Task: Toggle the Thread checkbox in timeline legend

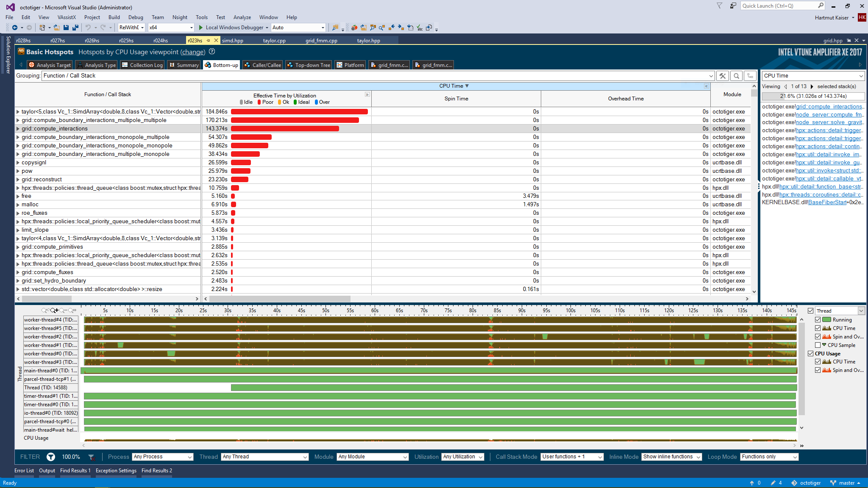Action: pos(810,311)
